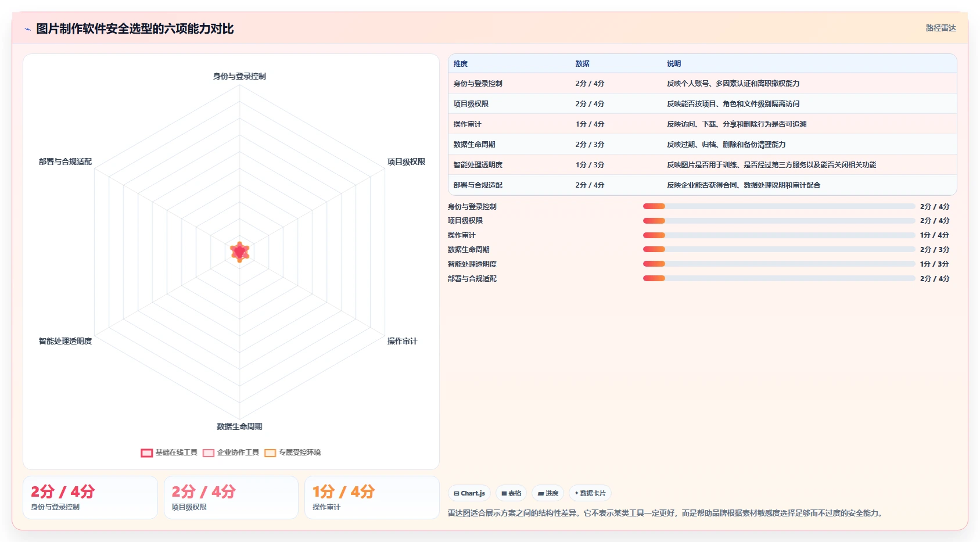Click the 部署与合规适配 progress bar
This screenshot has width=980, height=542.
click(779, 278)
